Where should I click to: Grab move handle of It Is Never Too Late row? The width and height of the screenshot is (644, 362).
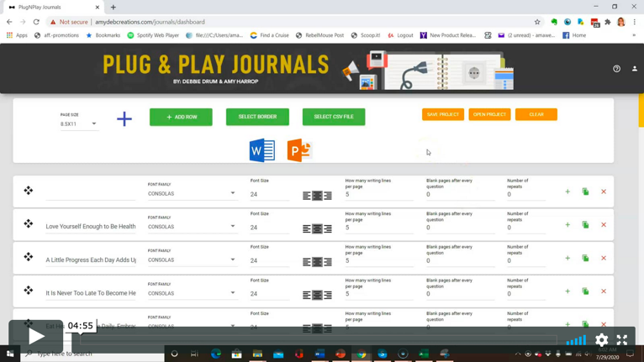click(x=29, y=290)
